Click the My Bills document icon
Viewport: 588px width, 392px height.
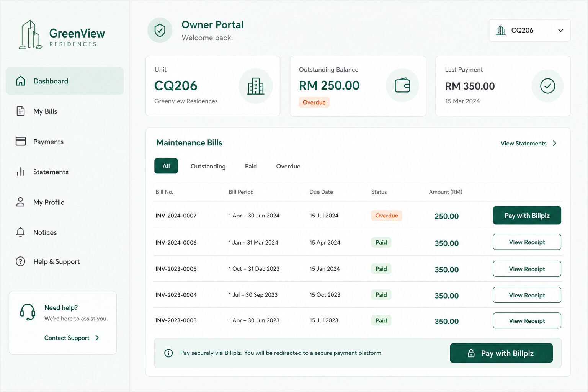click(x=21, y=111)
